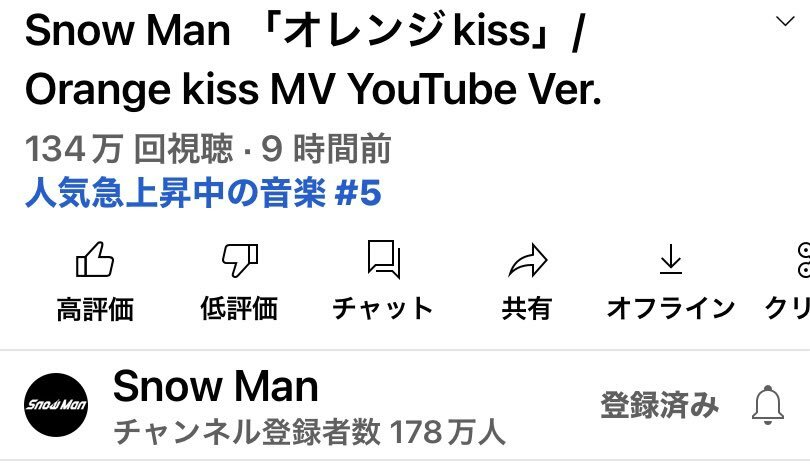Tap the thumbs-up like icon

[95, 259]
